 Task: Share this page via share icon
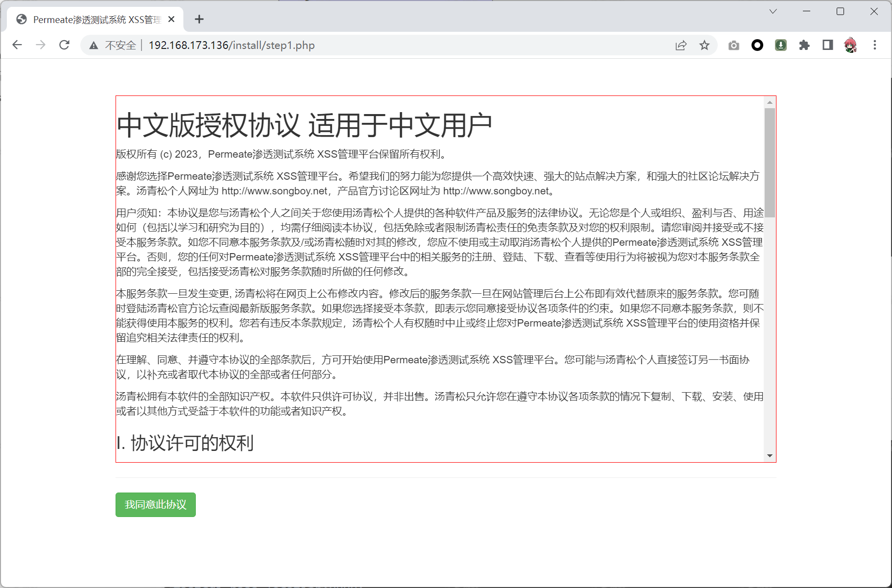point(681,46)
